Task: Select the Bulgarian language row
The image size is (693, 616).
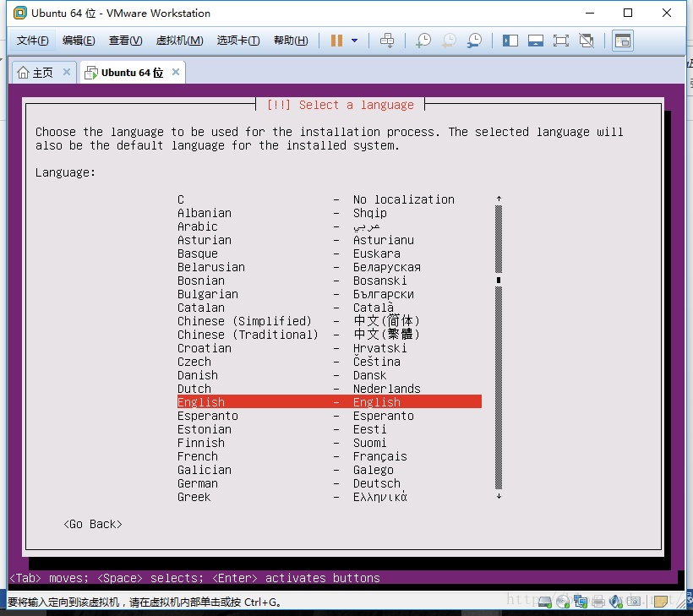Action: pos(330,294)
